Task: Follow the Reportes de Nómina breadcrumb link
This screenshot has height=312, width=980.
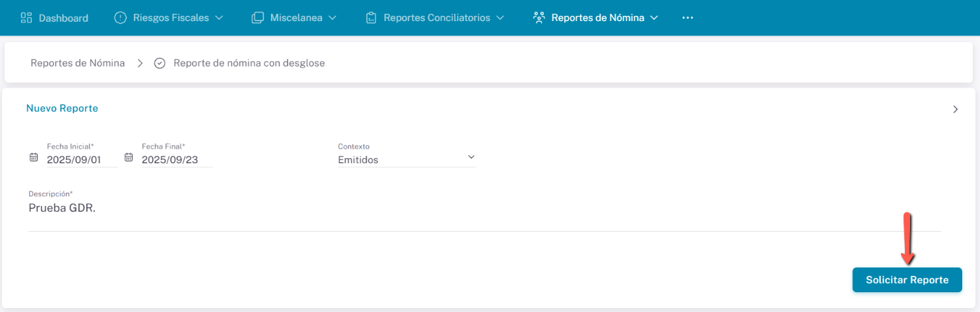Action: pyautogui.click(x=78, y=63)
